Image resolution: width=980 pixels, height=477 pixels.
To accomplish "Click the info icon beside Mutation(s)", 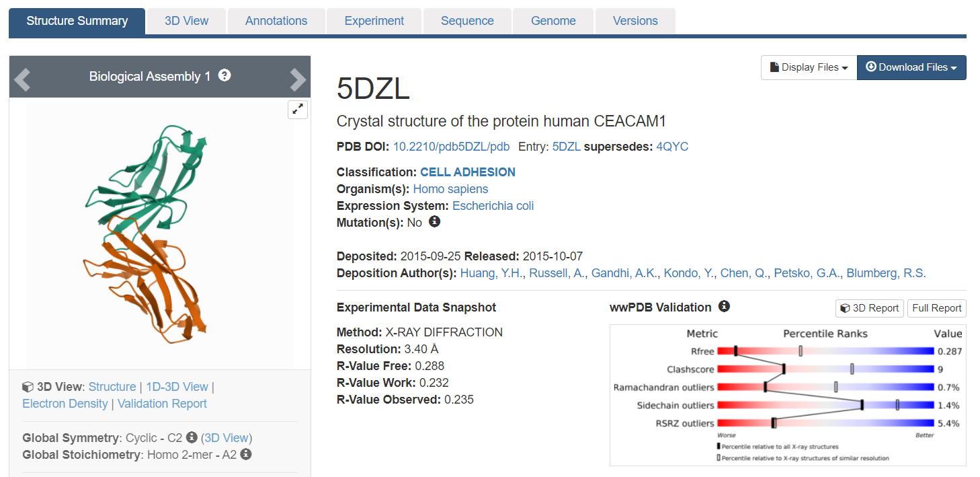I will (x=434, y=221).
